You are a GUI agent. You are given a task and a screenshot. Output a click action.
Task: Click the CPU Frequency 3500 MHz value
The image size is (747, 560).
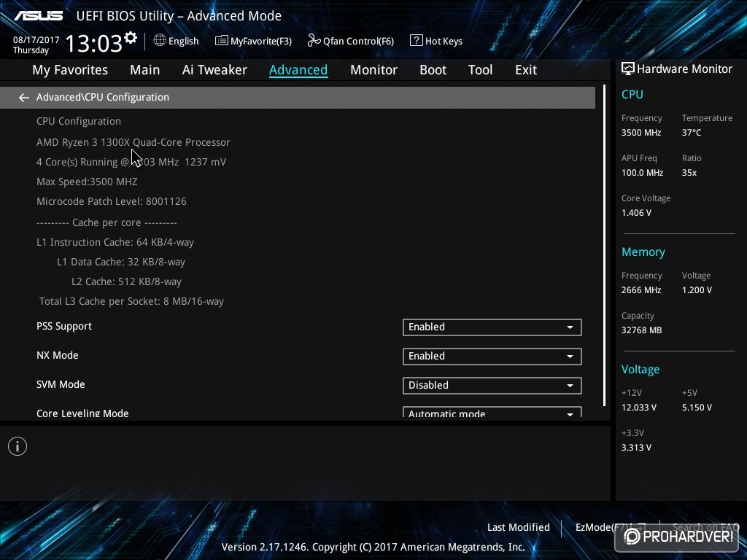click(x=641, y=133)
